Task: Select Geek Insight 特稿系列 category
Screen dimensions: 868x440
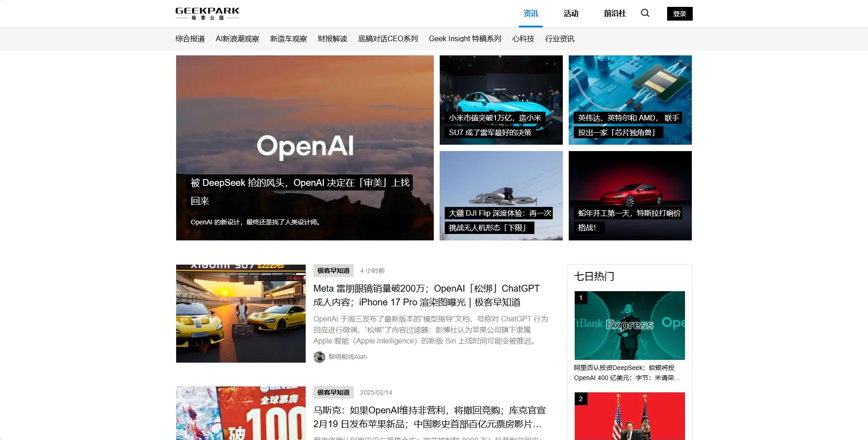Action: (x=465, y=39)
